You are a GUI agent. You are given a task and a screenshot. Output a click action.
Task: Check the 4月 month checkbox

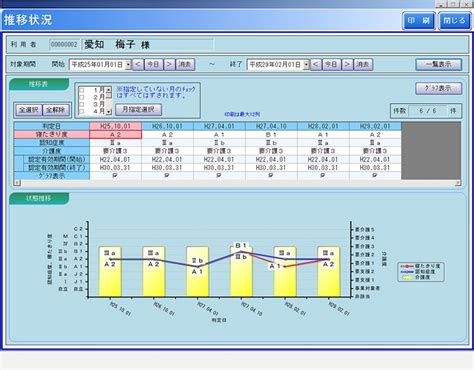coord(82,111)
